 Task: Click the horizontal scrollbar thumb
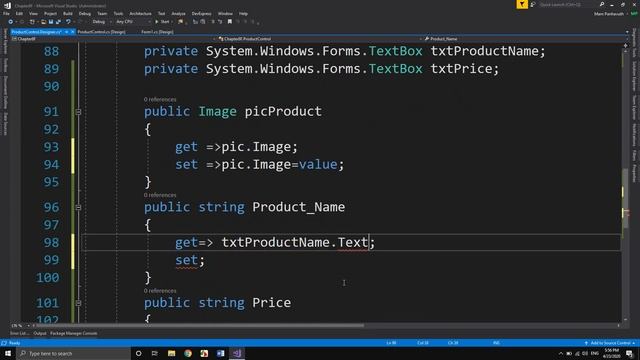pos(200,326)
